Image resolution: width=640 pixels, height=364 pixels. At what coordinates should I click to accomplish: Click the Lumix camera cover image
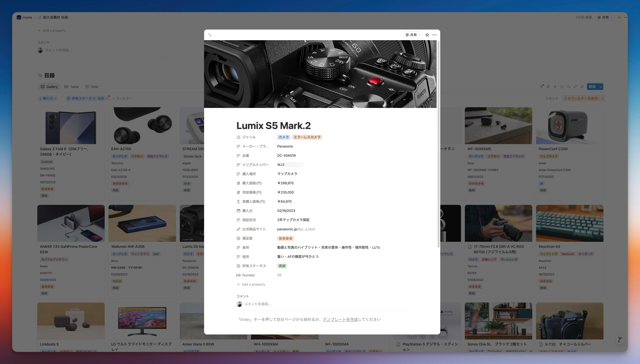[320, 74]
